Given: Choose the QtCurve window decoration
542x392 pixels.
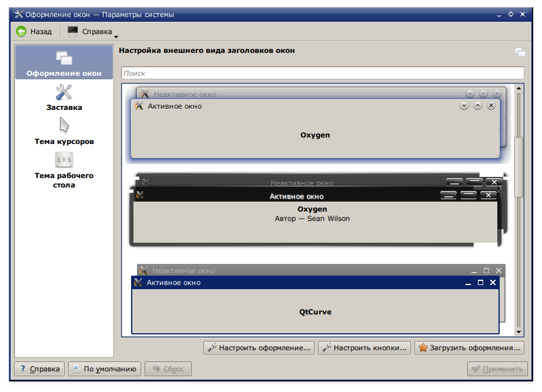Looking at the screenshot, I should tap(315, 311).
